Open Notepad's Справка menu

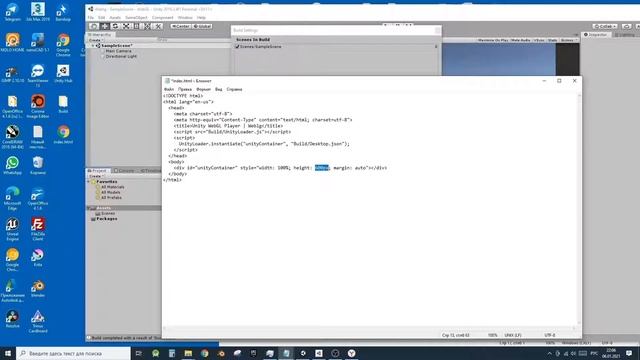click(234, 89)
